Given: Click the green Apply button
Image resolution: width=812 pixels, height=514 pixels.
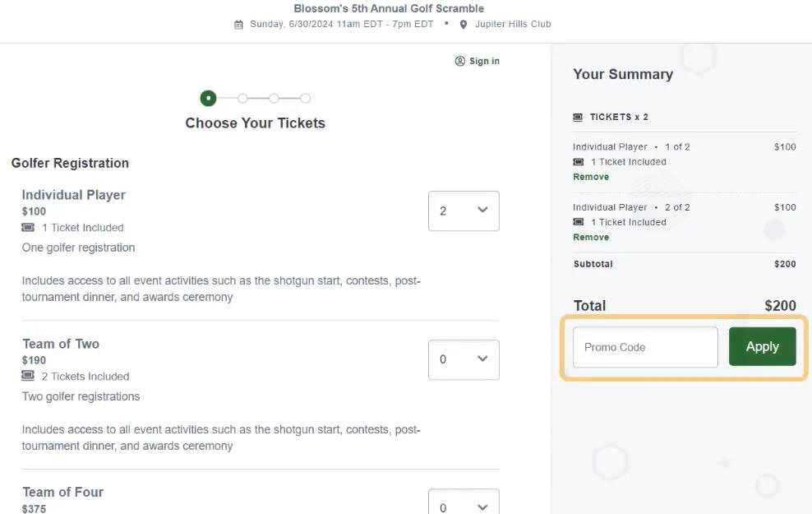Looking at the screenshot, I should coord(763,346).
